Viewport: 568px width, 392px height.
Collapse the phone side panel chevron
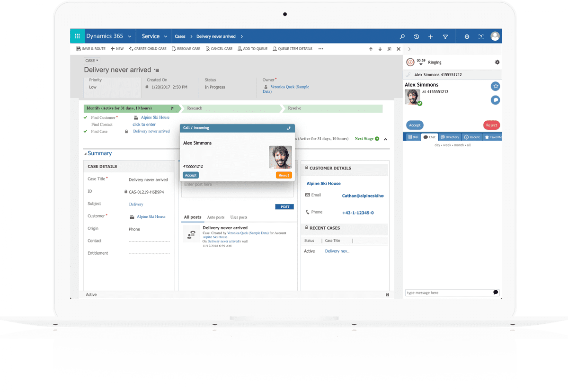409,49
